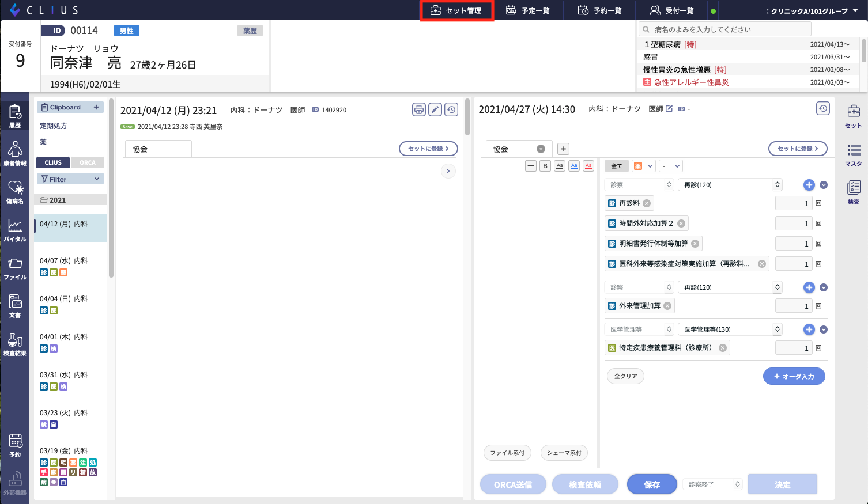
Task: Open the right-side 検査 panel
Action: [x=854, y=192]
